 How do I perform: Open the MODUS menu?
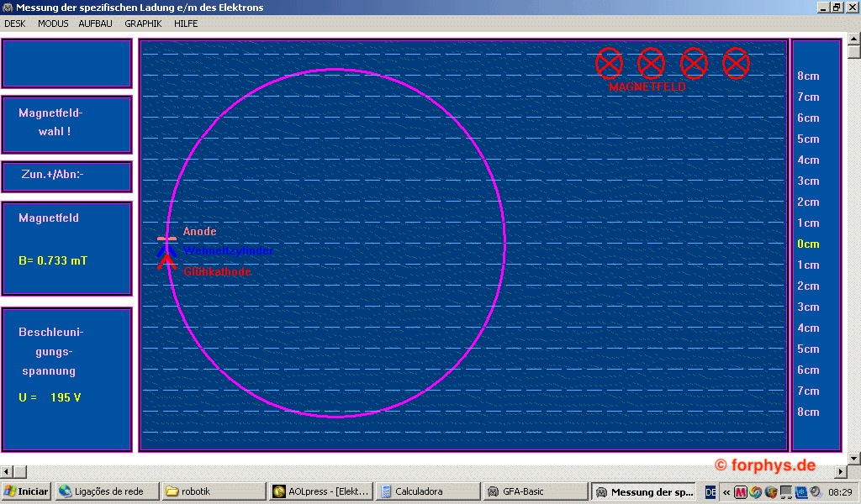(53, 24)
